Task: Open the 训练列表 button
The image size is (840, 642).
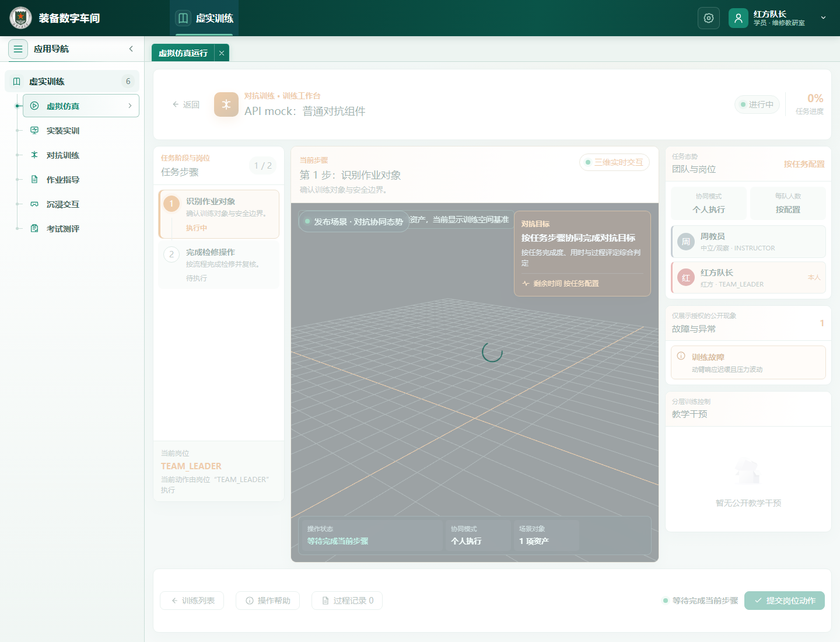Action: point(192,601)
